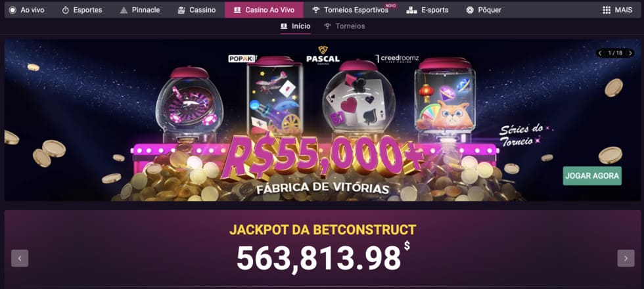Click the JOGAR AGORA button
The height and width of the screenshot is (289, 644).
point(592,176)
